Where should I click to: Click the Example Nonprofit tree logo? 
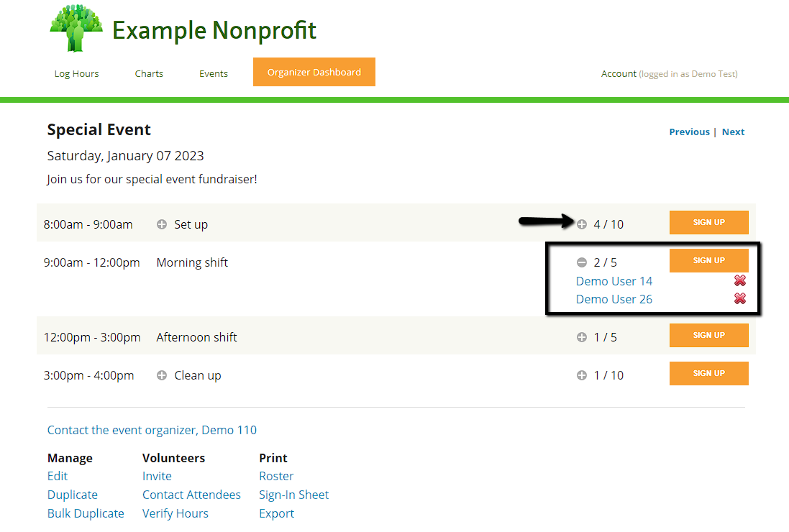(76, 27)
